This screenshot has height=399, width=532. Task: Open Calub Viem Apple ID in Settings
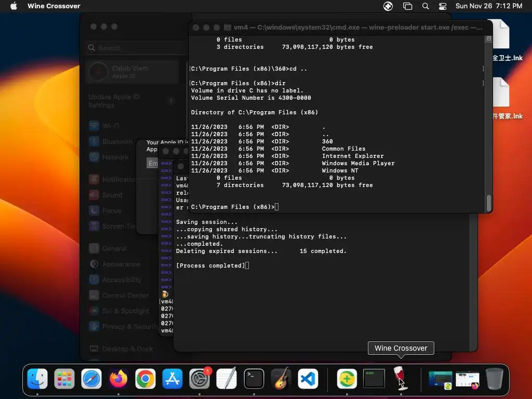pos(132,72)
